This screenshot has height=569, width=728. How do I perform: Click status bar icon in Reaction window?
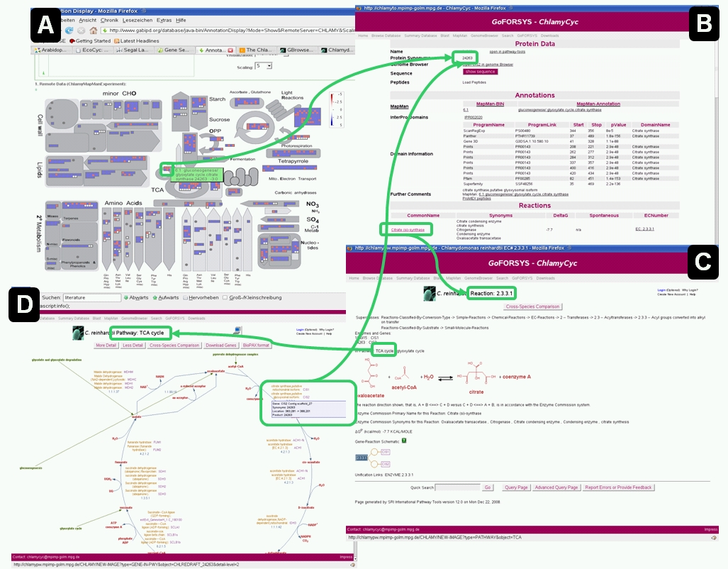tap(714, 537)
